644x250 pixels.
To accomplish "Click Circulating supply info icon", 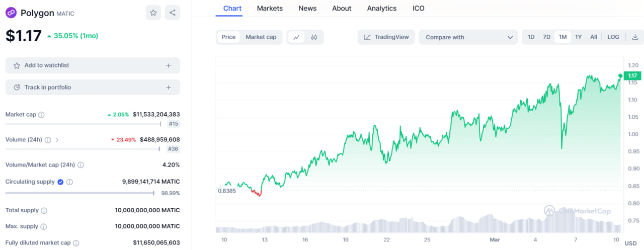I will [69, 182].
